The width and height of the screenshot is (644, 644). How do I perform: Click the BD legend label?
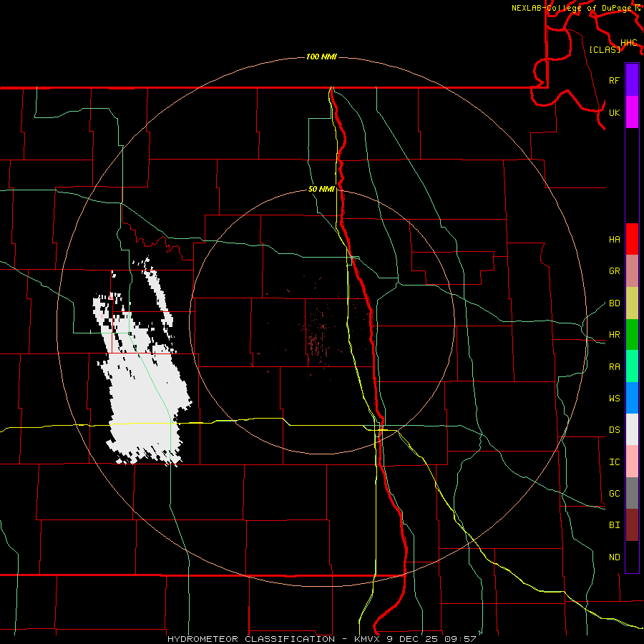point(614,303)
